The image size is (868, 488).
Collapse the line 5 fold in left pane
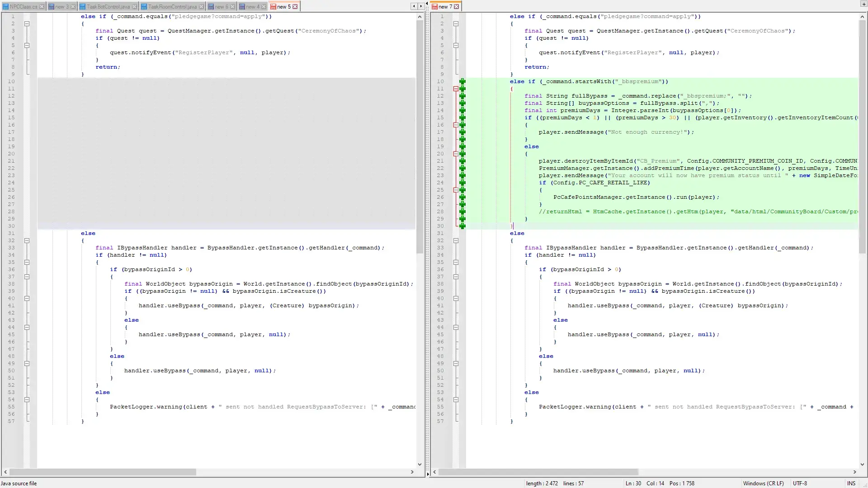pyautogui.click(x=27, y=46)
